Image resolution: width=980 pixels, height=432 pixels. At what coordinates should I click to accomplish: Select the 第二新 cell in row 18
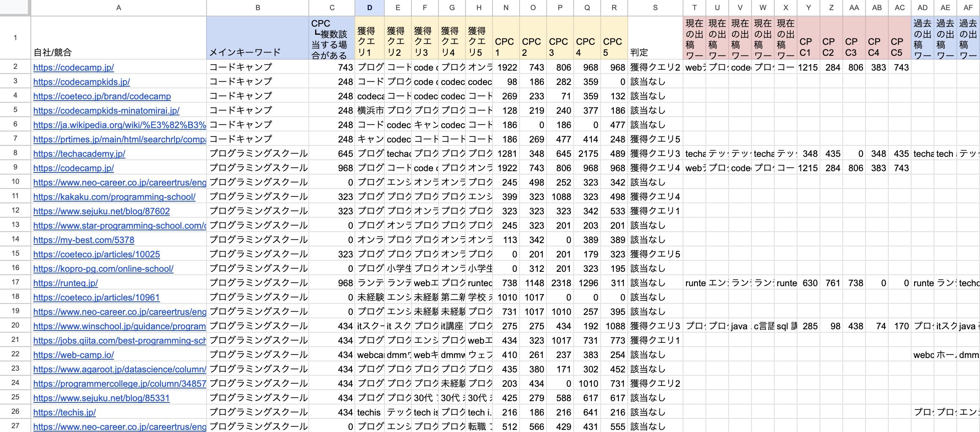pyautogui.click(x=452, y=297)
